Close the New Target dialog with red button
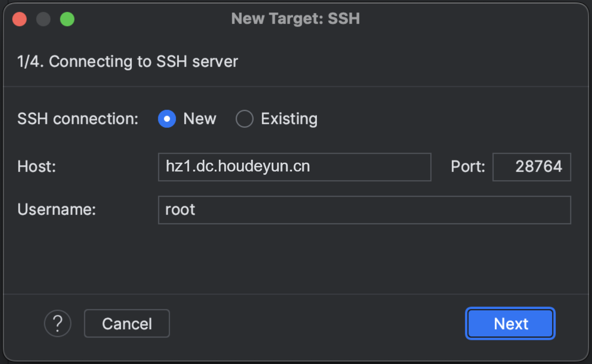This screenshot has width=592, height=364. coord(19,19)
